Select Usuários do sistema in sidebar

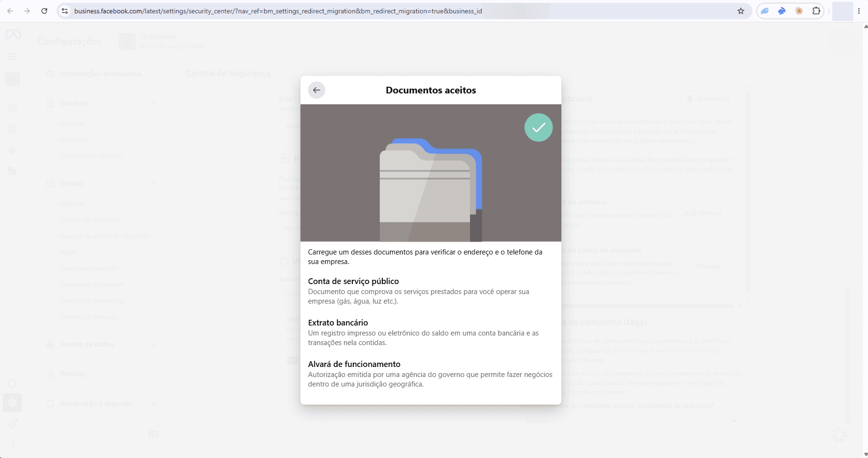90,156
